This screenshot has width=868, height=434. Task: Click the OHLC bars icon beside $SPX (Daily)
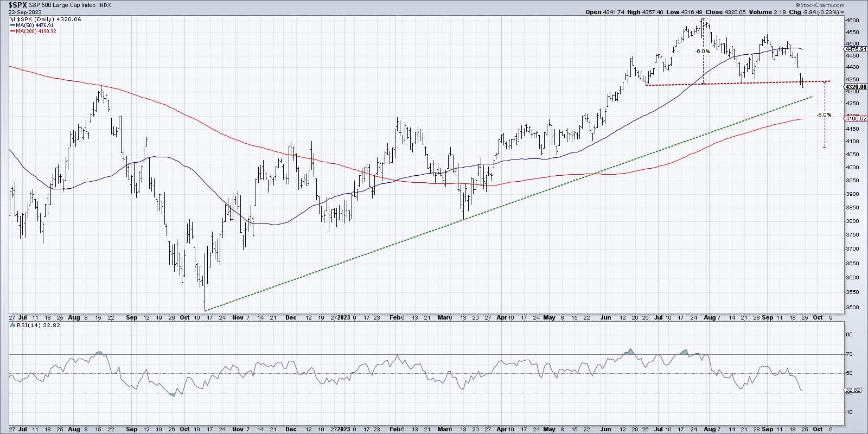pyautogui.click(x=13, y=19)
